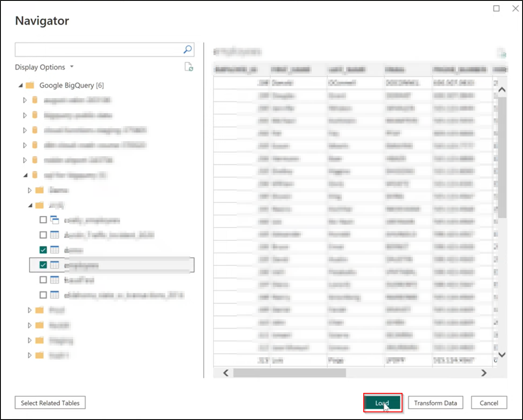Screen dimensions: 523x420
Task: Click the preview options icon above the table
Action: point(501,53)
